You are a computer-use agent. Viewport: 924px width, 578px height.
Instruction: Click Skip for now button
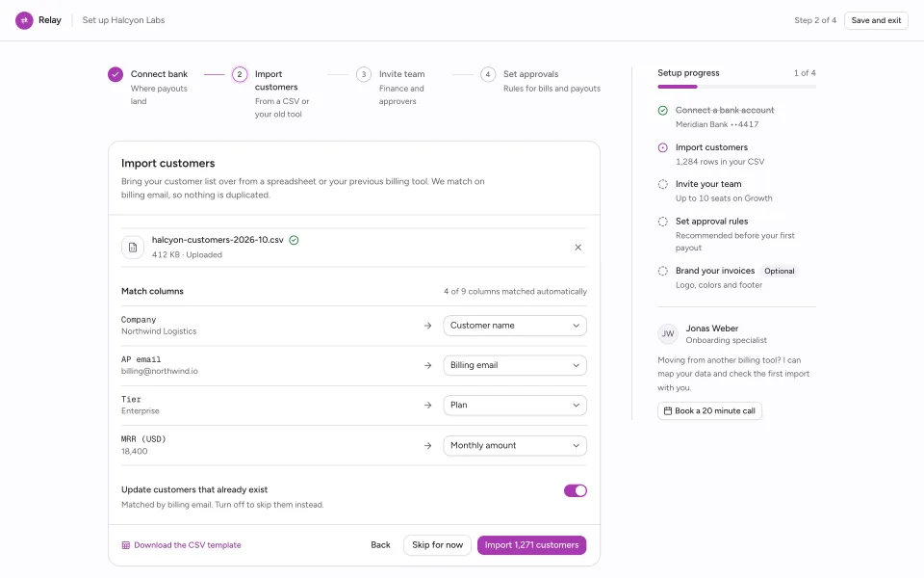coord(437,545)
